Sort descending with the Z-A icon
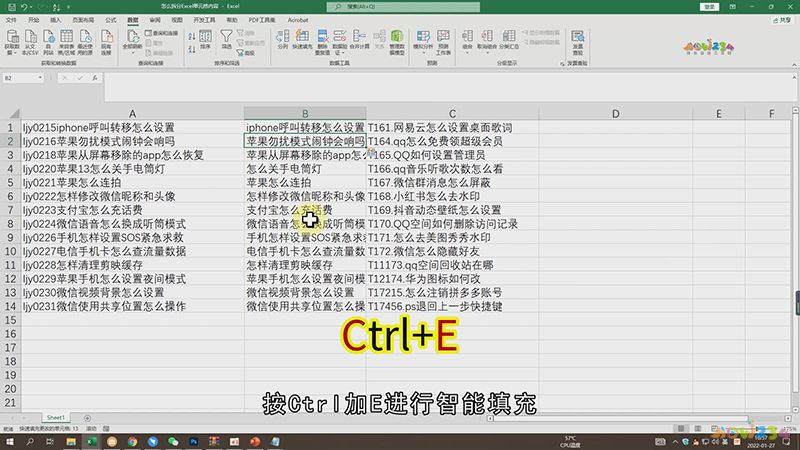This screenshot has width=800, height=450. 192,49
